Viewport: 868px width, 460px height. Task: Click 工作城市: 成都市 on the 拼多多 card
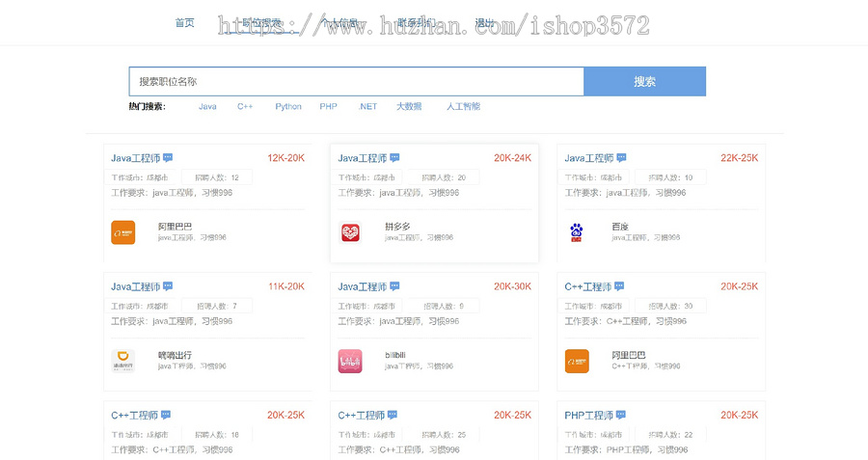[x=366, y=177]
